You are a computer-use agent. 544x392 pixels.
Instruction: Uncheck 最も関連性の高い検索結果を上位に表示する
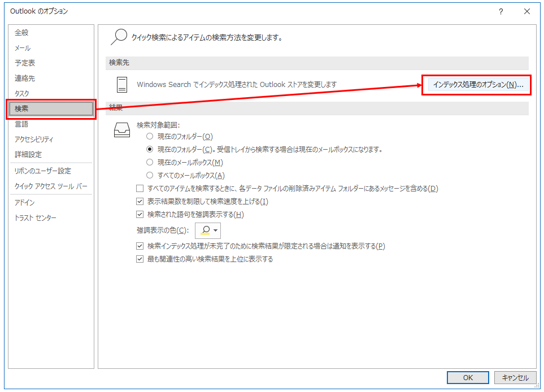click(140, 259)
